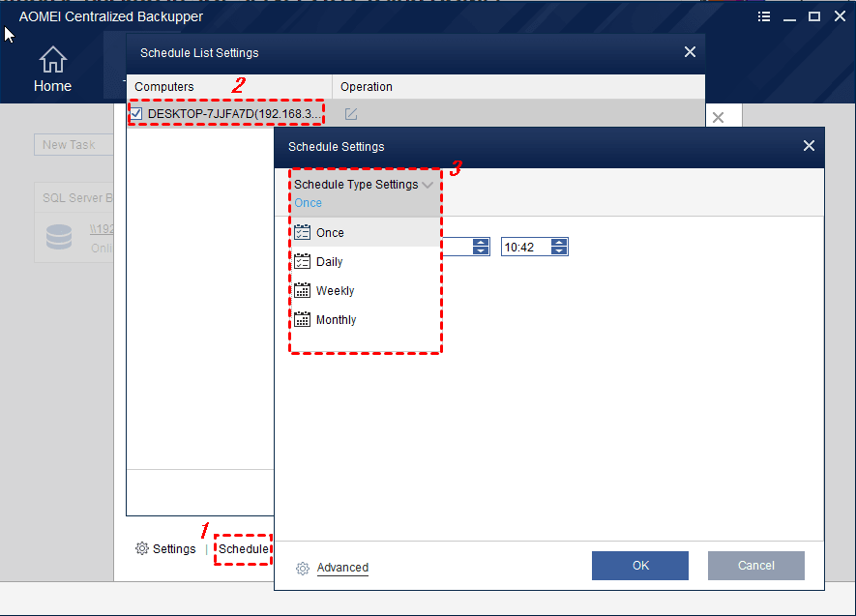
Task: Increase time using the 10:42 up arrow
Action: 560,242
